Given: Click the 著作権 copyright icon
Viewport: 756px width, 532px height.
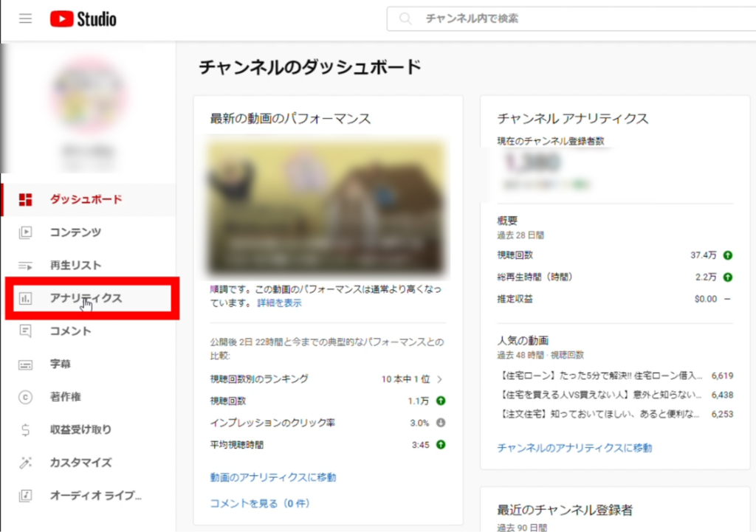Looking at the screenshot, I should (26, 397).
